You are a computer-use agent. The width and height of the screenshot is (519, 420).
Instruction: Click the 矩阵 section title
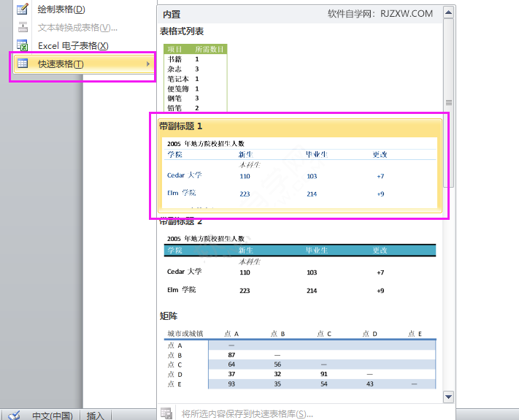click(x=169, y=316)
